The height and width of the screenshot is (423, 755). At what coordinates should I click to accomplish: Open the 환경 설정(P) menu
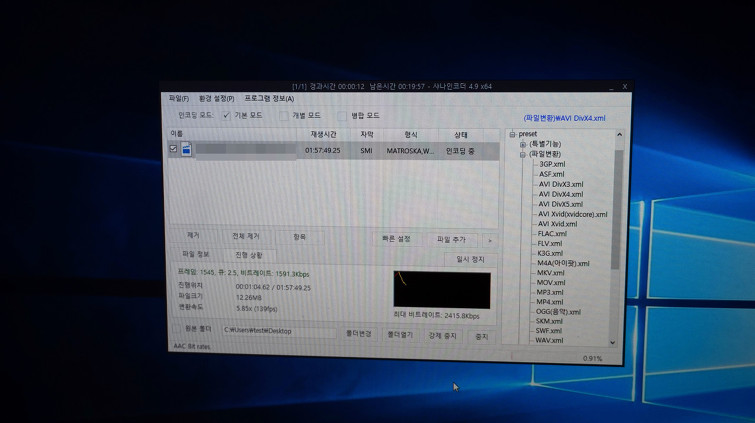tap(216, 99)
